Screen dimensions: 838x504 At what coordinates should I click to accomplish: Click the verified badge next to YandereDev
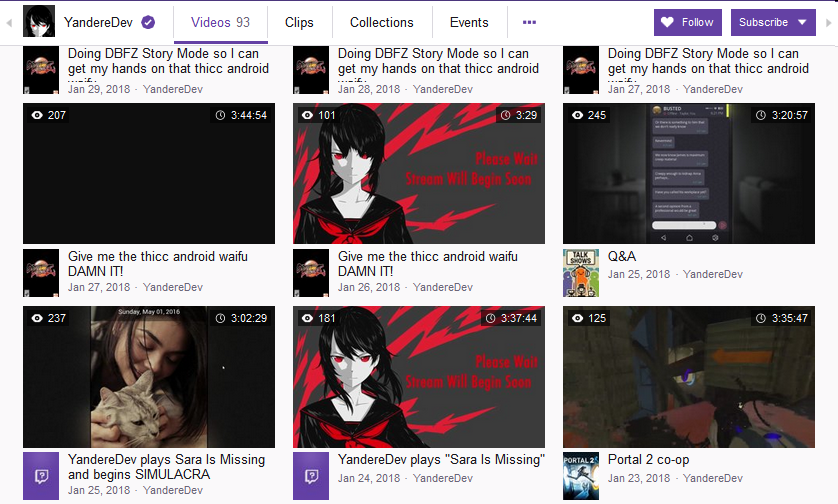point(148,22)
